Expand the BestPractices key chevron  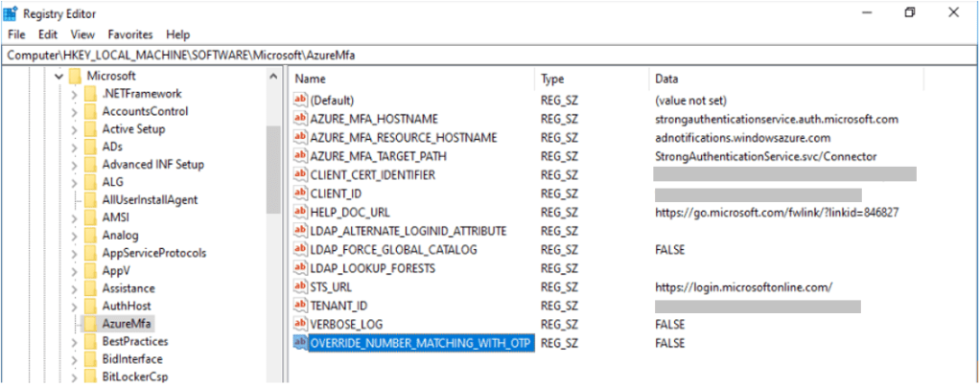point(75,342)
